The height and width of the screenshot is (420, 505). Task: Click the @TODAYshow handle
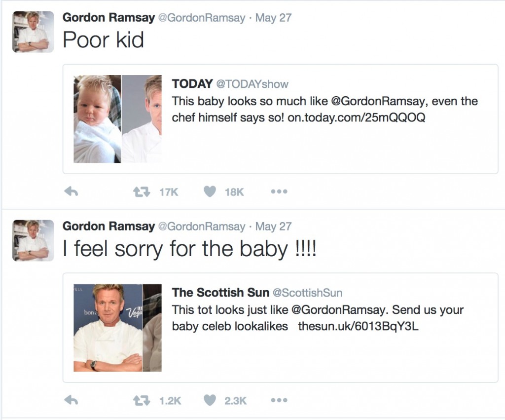coord(252,84)
